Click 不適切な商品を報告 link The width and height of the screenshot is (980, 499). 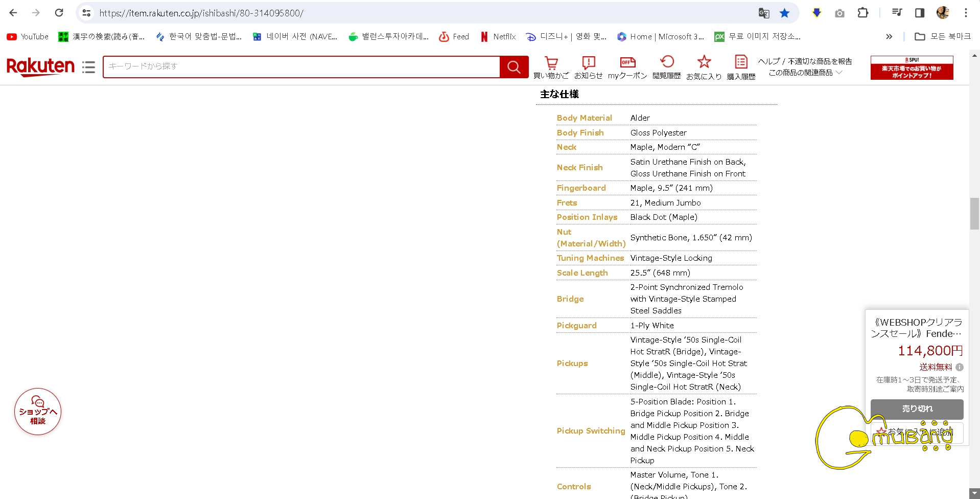tap(820, 61)
